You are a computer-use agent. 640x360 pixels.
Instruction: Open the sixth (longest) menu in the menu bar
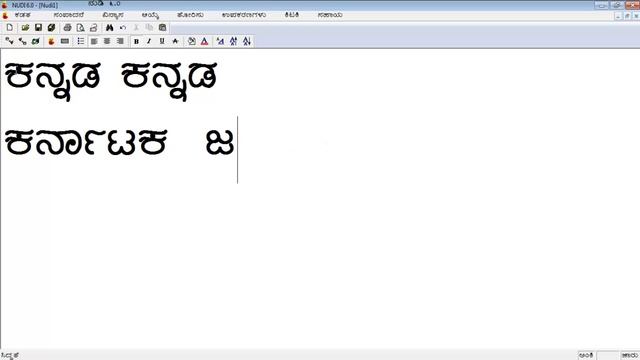click(244, 15)
